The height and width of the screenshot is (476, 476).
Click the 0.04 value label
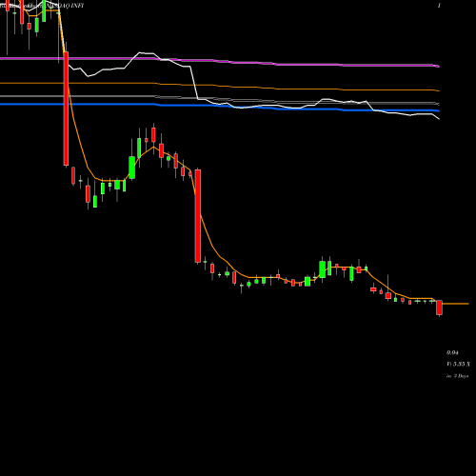coord(452,352)
